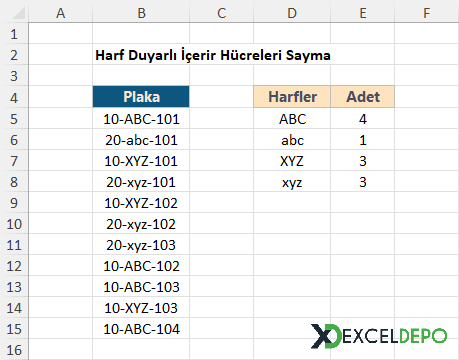Select the uppercase 'XYZ' cell in Harfler
The height and width of the screenshot is (360, 459).
(x=292, y=161)
